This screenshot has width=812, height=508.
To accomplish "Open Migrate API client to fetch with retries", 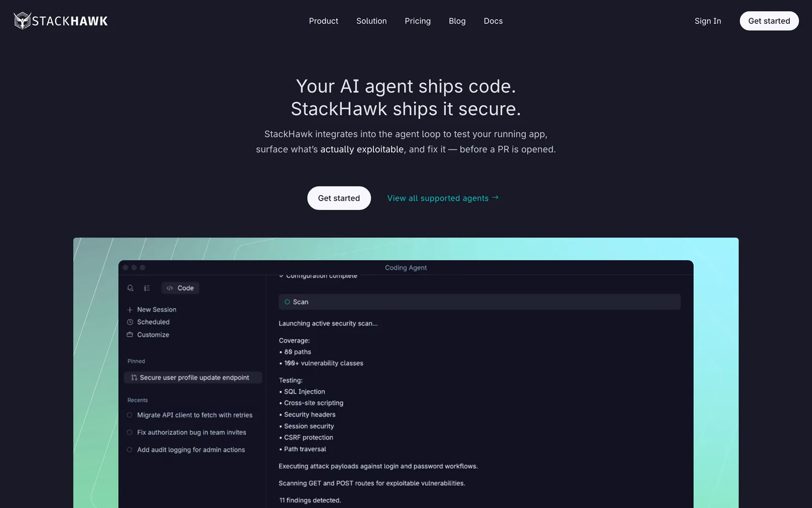I will 195,415.
